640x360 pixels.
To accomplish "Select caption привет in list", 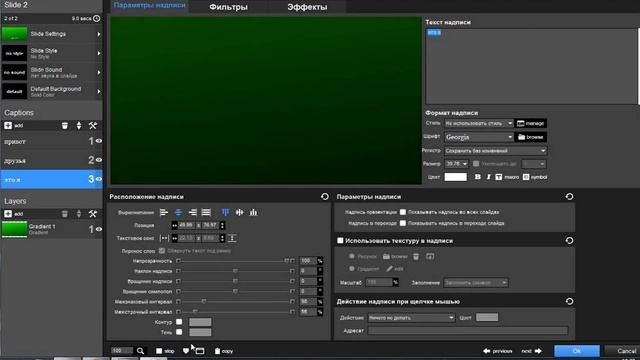I will click(x=51, y=141).
